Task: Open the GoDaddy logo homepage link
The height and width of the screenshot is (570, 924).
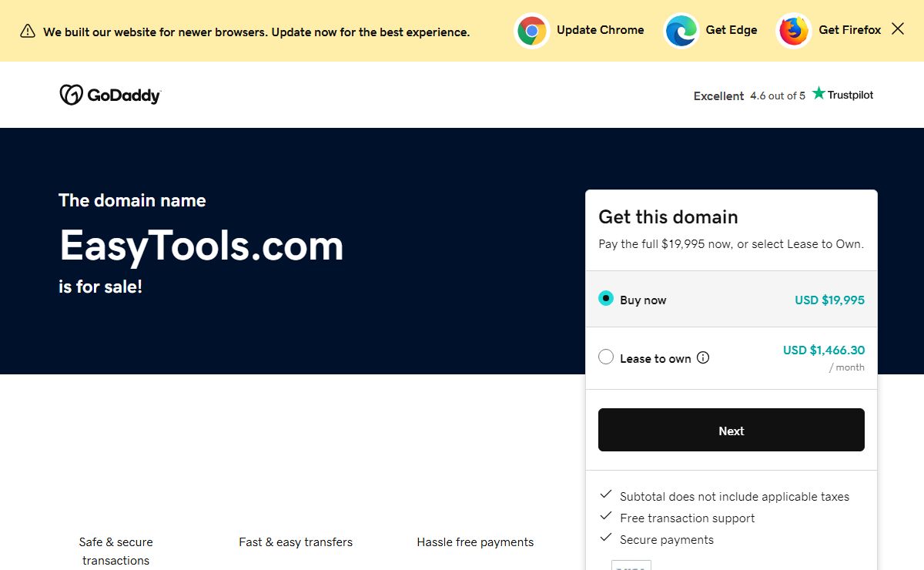Action: tap(110, 95)
